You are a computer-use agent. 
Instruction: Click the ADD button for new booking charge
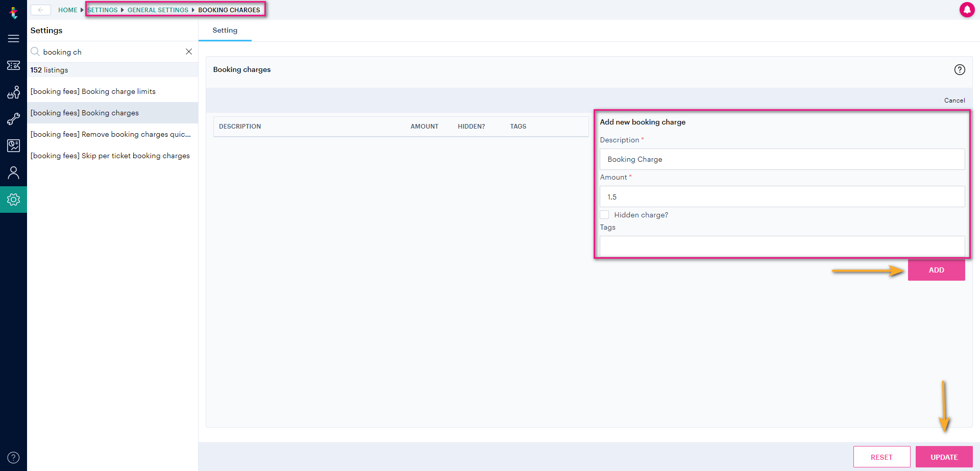(x=936, y=270)
